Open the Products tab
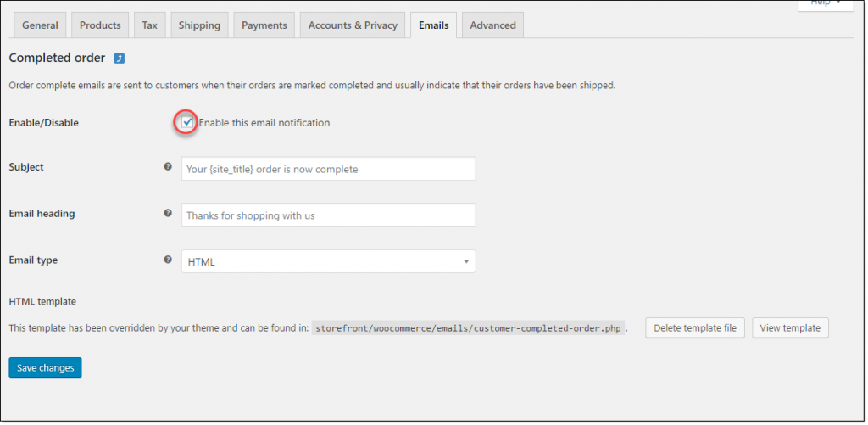The width and height of the screenshot is (868, 425). click(100, 25)
